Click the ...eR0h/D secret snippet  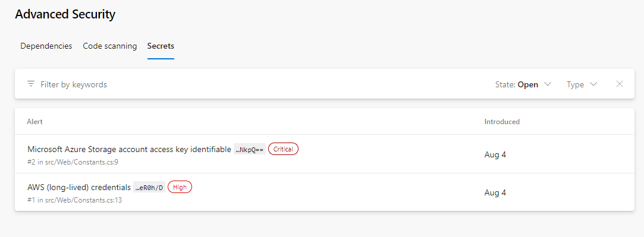(149, 188)
